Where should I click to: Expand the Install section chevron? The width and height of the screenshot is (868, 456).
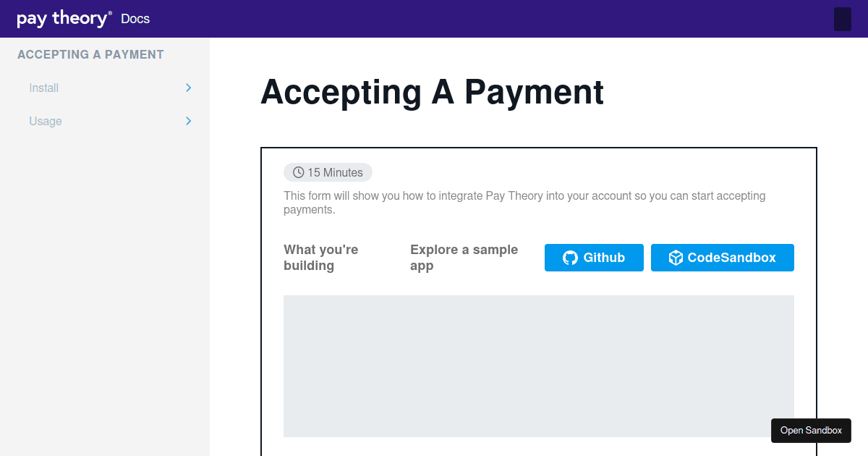pyautogui.click(x=188, y=88)
